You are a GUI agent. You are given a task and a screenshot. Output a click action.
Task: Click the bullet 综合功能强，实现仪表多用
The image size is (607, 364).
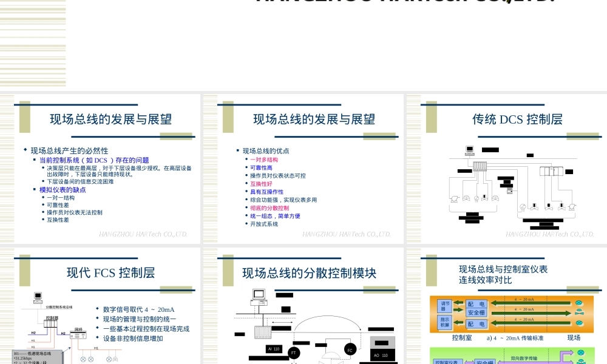point(283,200)
